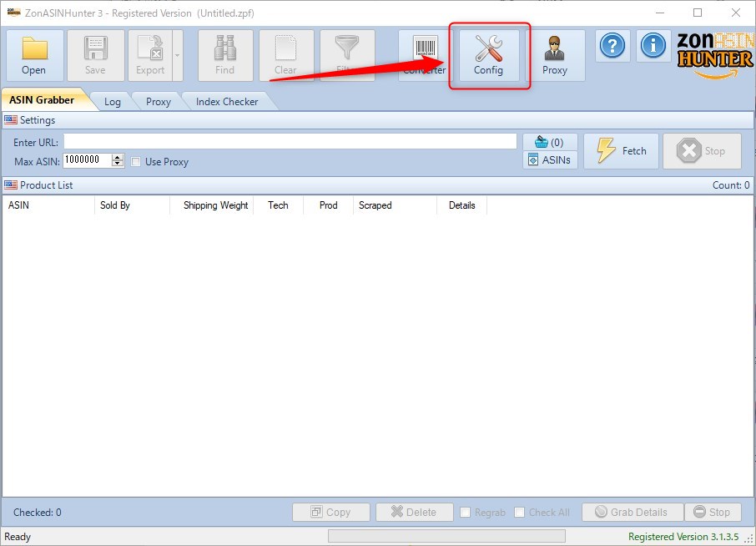Sort by the ASIN column header
Image resolution: width=756 pixels, height=546 pixels.
[x=48, y=205]
